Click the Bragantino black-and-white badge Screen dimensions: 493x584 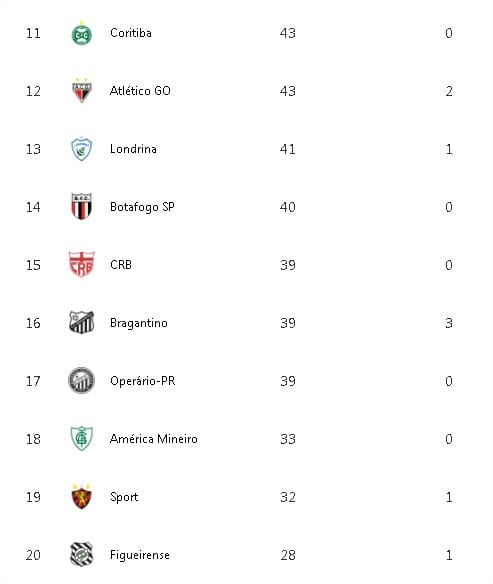click(x=82, y=323)
